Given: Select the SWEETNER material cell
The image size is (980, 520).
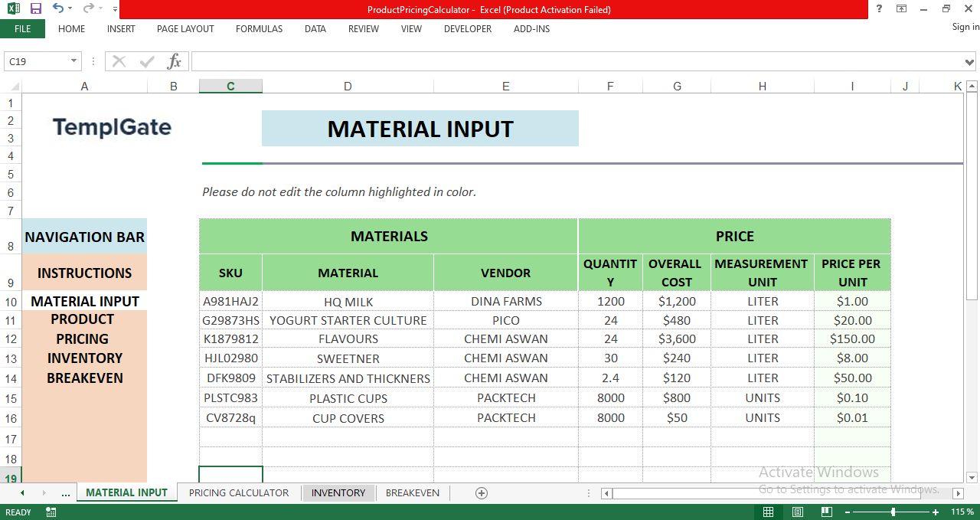Looking at the screenshot, I should click(348, 358).
